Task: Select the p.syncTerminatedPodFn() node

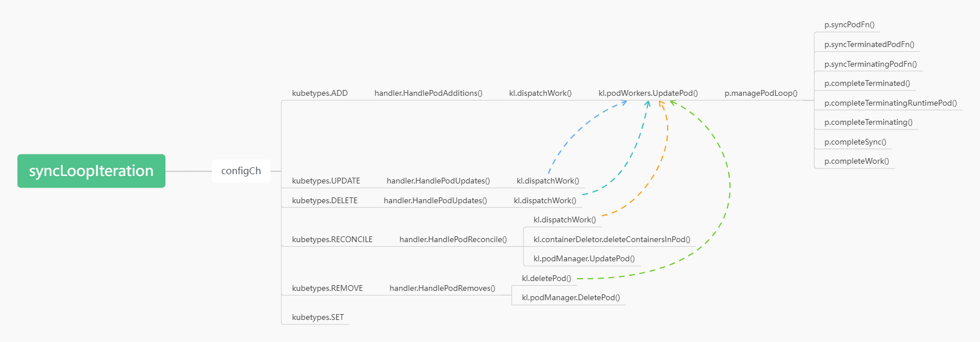Action: coord(869,44)
